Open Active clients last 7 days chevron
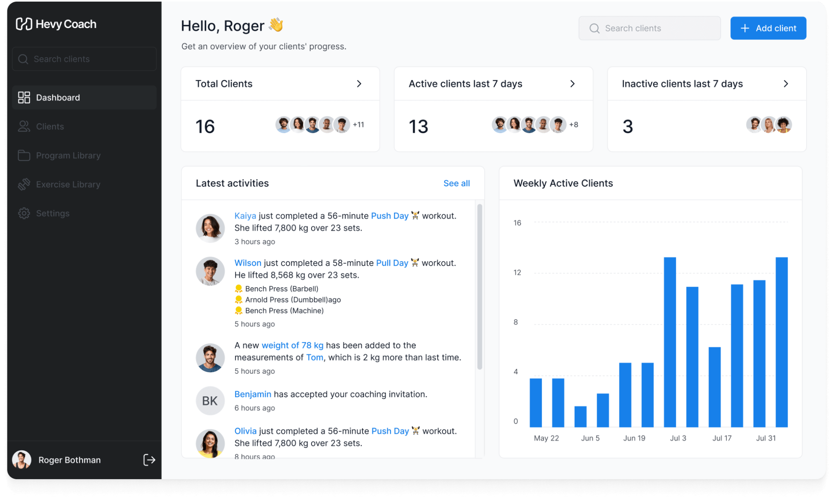The width and height of the screenshot is (833, 504). [x=572, y=84]
